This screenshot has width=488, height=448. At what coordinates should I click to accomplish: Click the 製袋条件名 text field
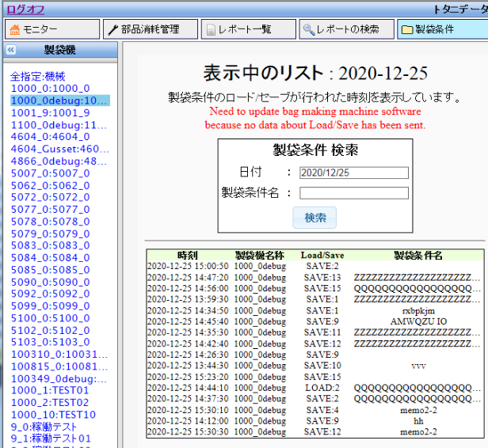353,193
